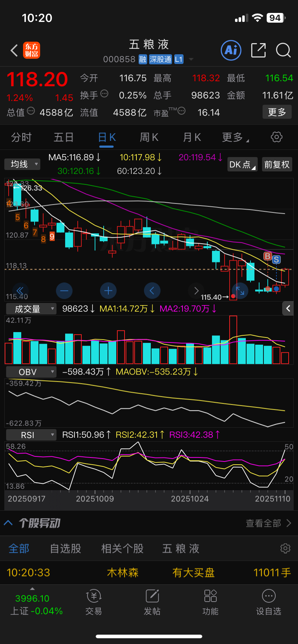
Task: Select 五粮液 filter tab
Action: click(181, 548)
